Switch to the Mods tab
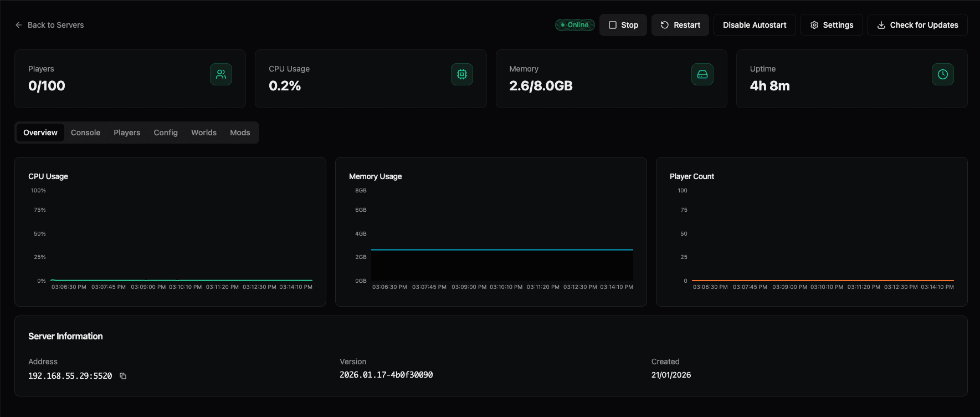This screenshot has width=980, height=417. coord(240,133)
